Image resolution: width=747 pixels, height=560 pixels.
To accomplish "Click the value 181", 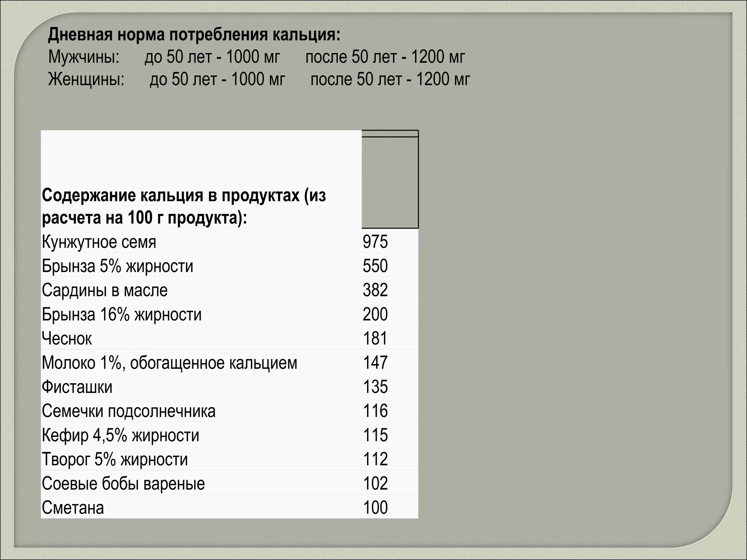I will point(375,338).
